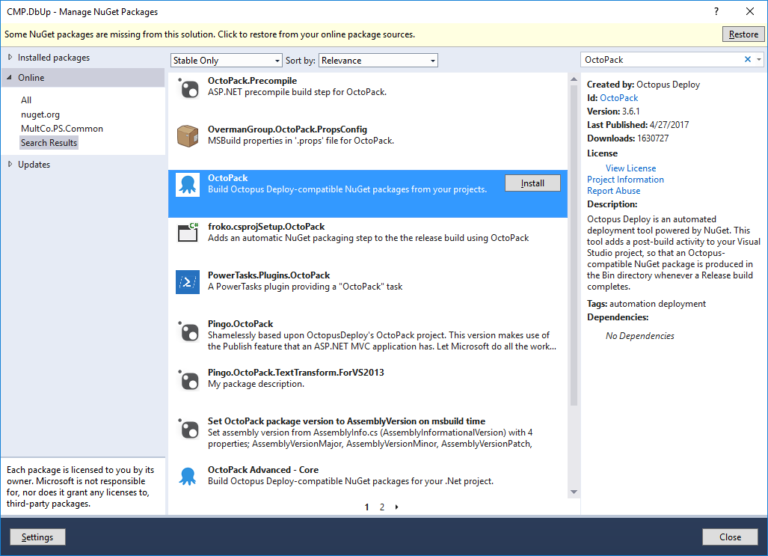
Task: Click Restore to restore missing packages
Action: coord(742,34)
